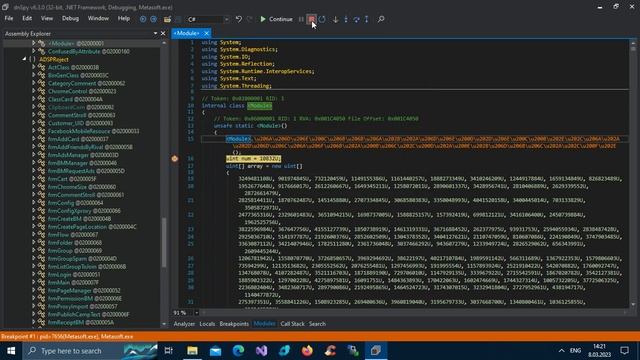The width and height of the screenshot is (640, 360).
Task: Open Windows Start menu
Action: (11, 351)
